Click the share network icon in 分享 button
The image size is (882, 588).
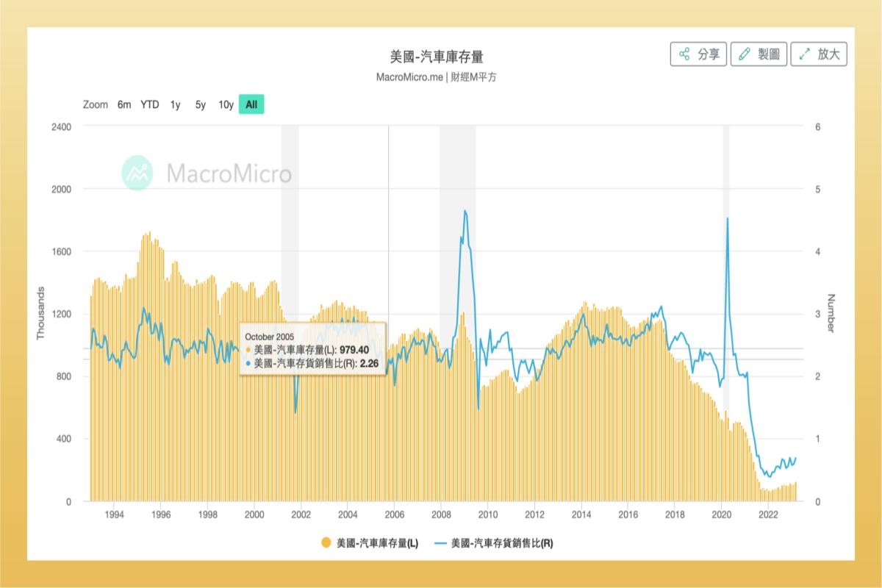point(683,54)
